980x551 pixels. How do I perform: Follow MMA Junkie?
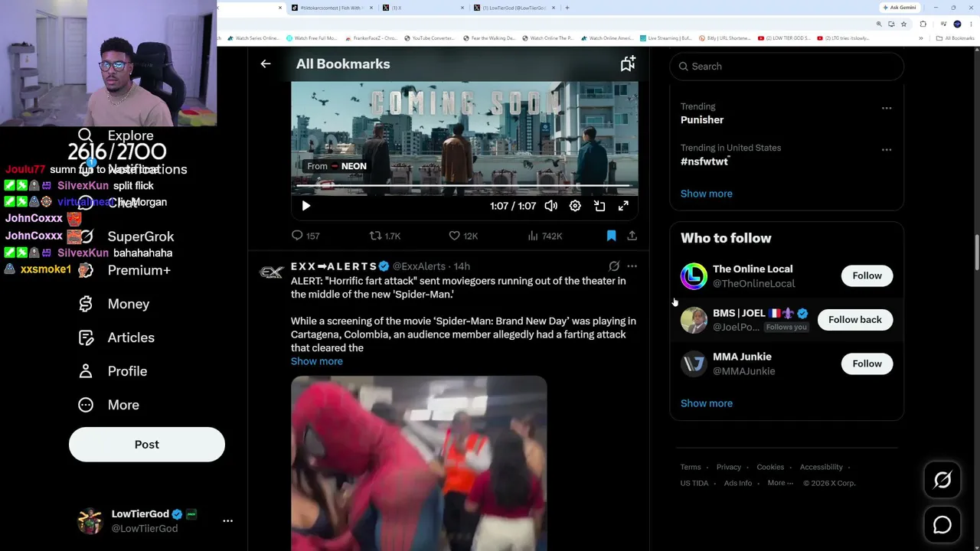point(867,364)
